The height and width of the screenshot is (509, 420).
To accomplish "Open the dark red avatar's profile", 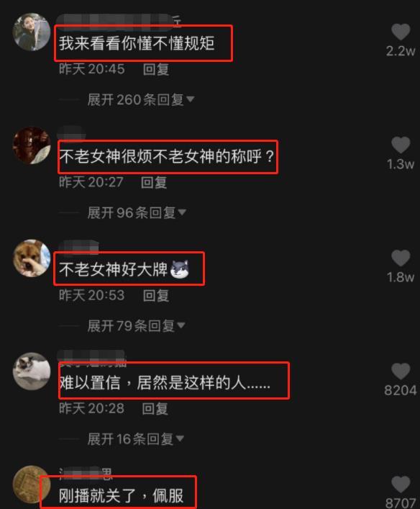I will [x=32, y=145].
